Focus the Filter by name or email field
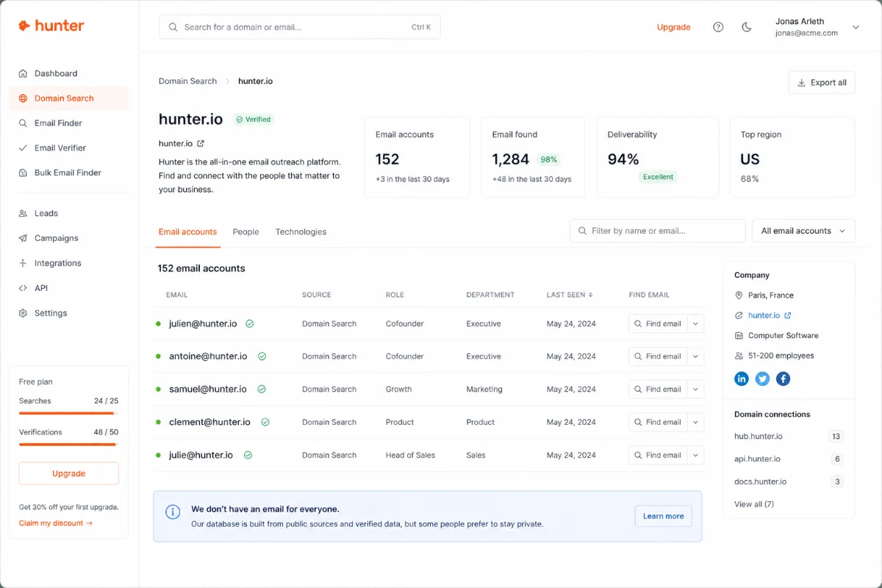Image resolution: width=882 pixels, height=588 pixels. (658, 231)
